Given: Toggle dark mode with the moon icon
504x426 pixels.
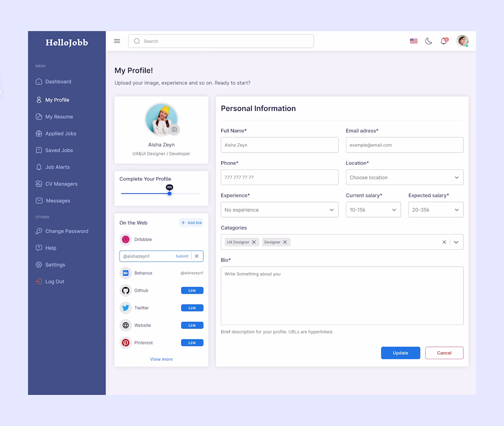Looking at the screenshot, I should click(x=428, y=41).
